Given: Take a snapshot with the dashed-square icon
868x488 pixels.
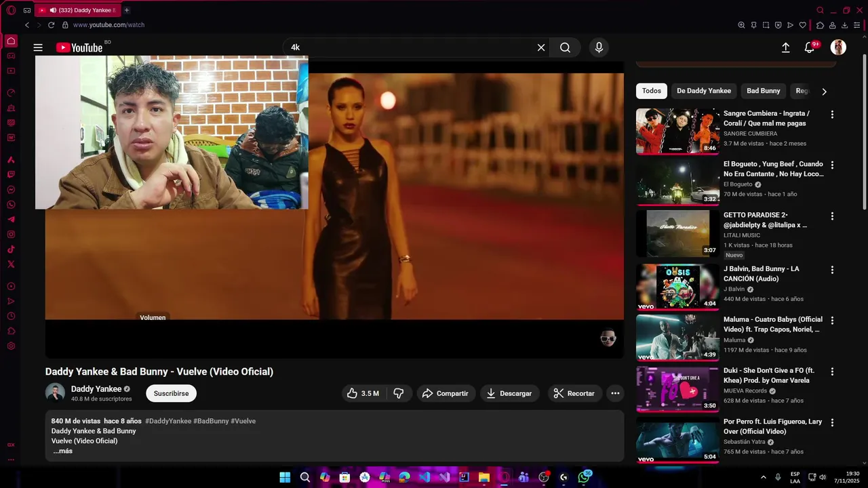Looking at the screenshot, I should tap(766, 25).
